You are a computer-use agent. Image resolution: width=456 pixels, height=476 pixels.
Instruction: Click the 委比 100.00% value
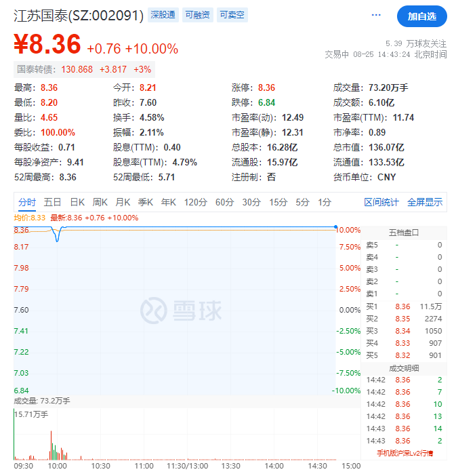[x=58, y=132]
